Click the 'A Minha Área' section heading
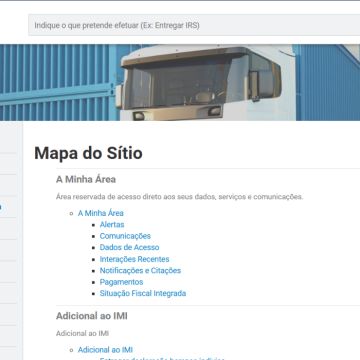360x360 pixels. tap(86, 179)
